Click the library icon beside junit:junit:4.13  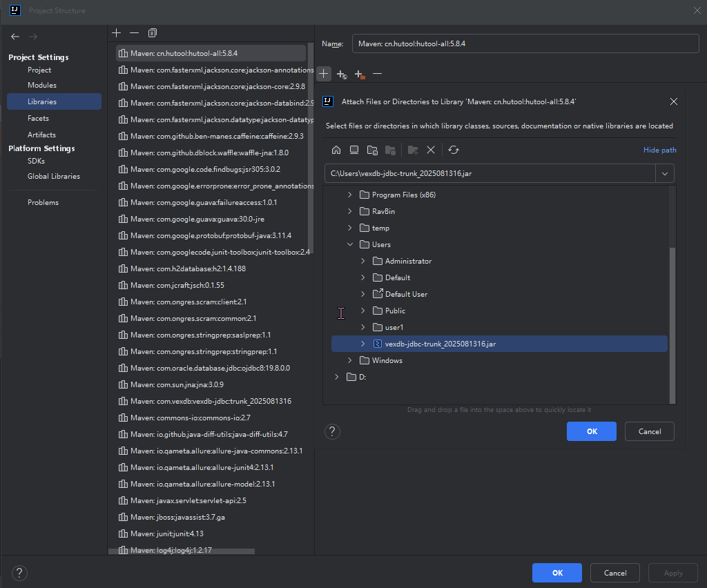(123, 534)
